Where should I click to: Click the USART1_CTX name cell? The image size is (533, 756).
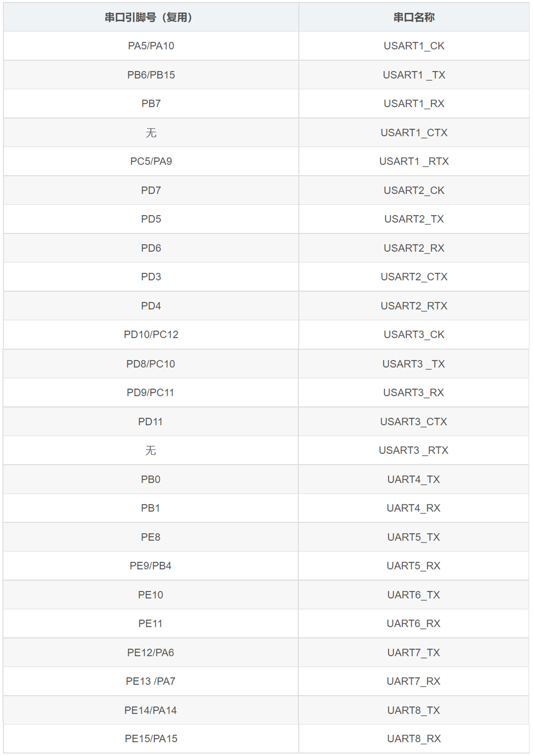coord(414,133)
